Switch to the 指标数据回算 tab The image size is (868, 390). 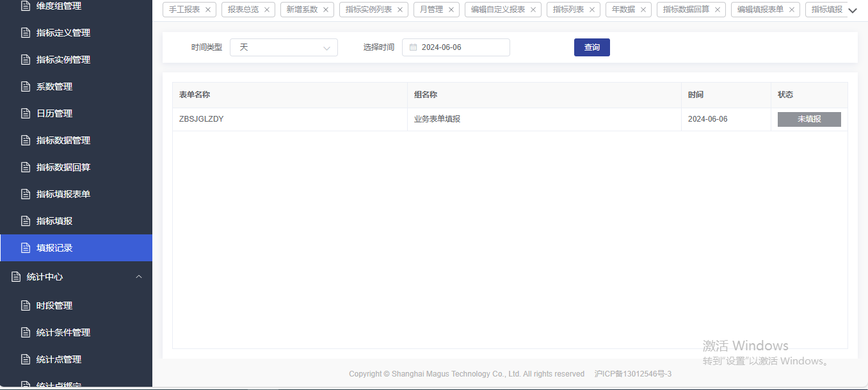(686, 10)
